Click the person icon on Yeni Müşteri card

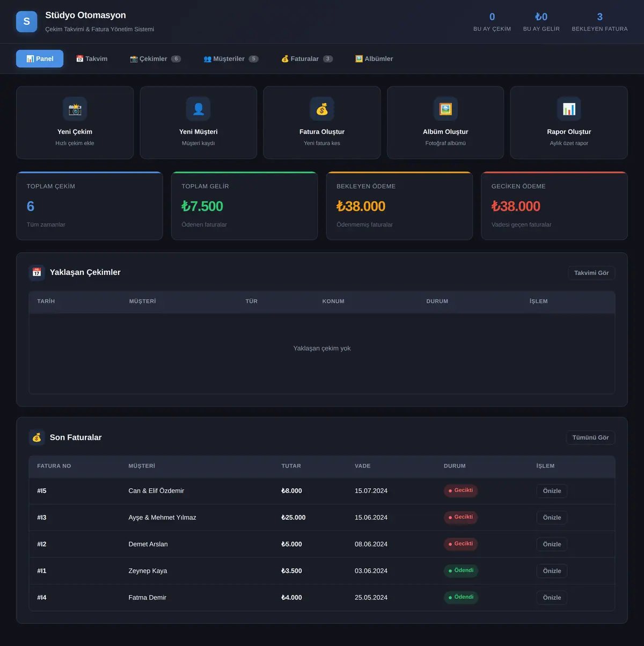(199, 109)
